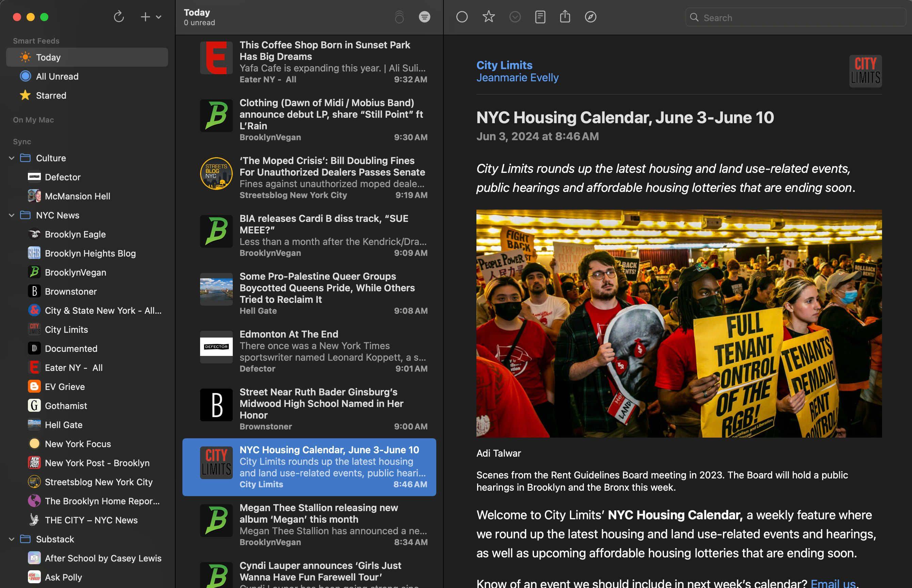The height and width of the screenshot is (588, 912).
Task: Toggle Reader View for the article
Action: (x=540, y=17)
